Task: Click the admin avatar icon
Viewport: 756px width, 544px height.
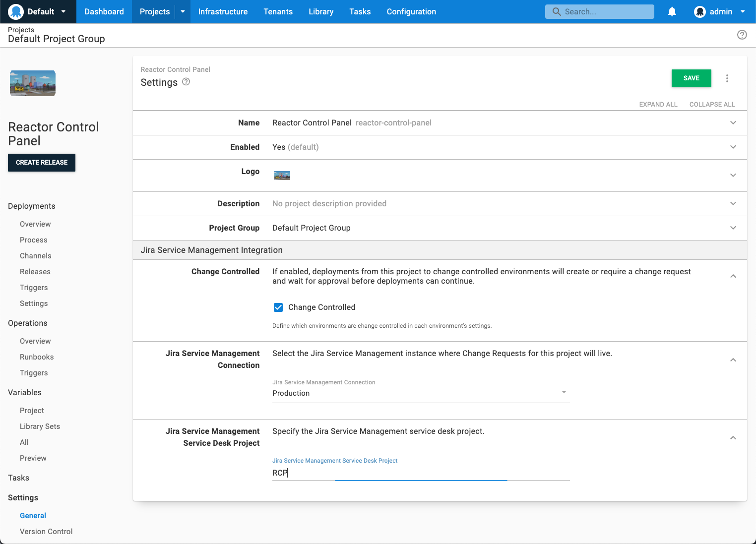Action: click(699, 11)
